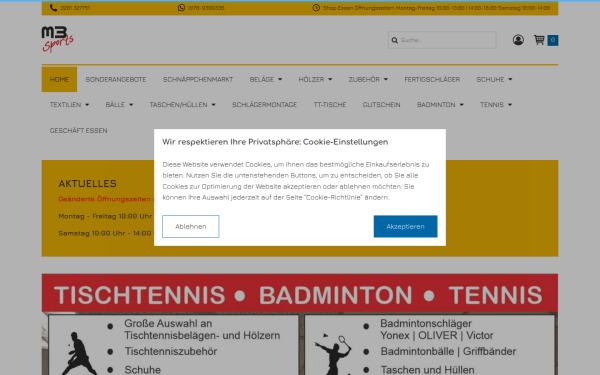Expand the TEXTILIEN dropdown
The width and height of the screenshot is (600, 375).
(69, 105)
